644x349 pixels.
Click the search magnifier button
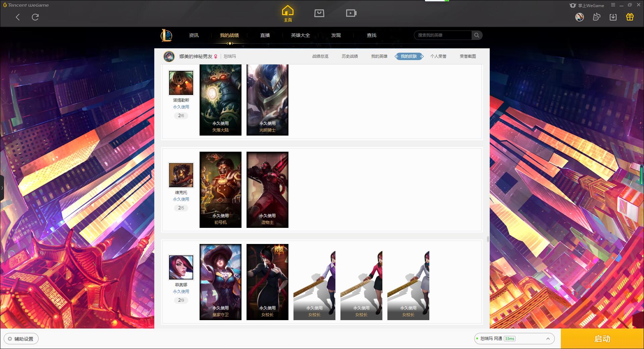tap(477, 35)
